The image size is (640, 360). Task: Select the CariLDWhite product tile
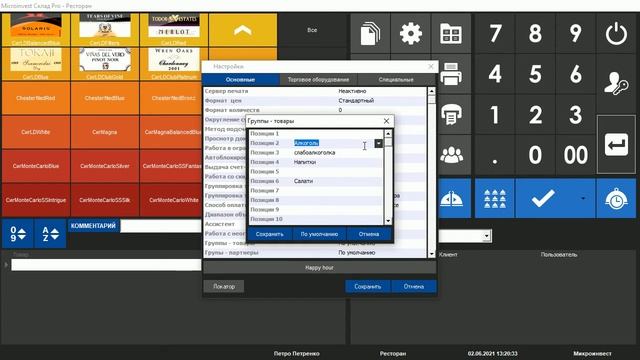tap(36, 132)
